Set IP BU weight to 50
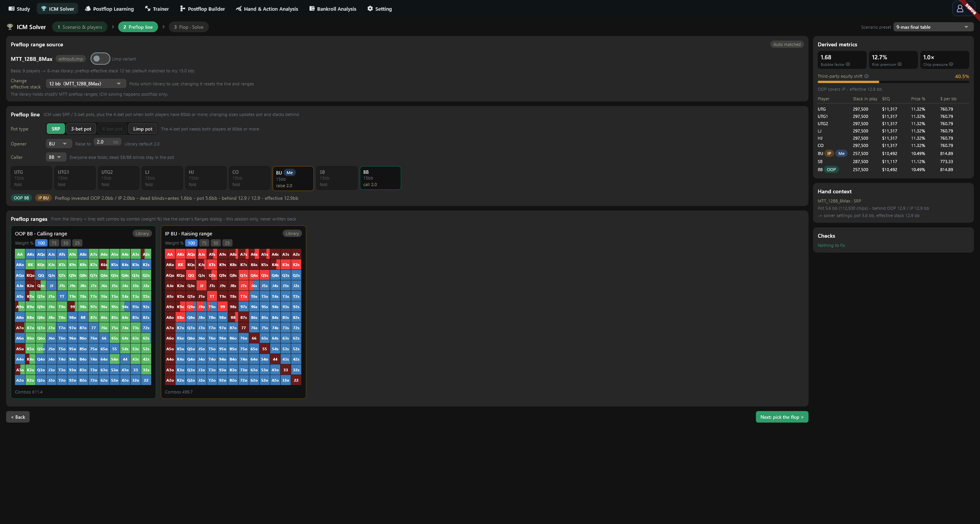 pyautogui.click(x=216, y=243)
